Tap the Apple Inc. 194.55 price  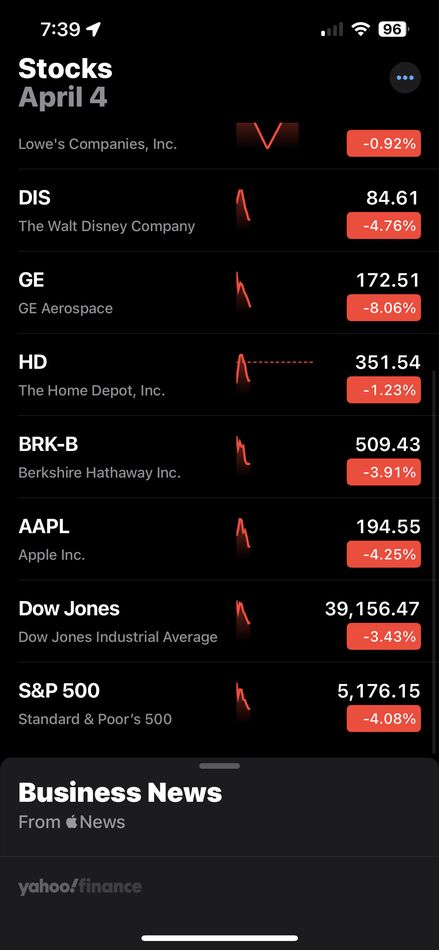point(388,526)
